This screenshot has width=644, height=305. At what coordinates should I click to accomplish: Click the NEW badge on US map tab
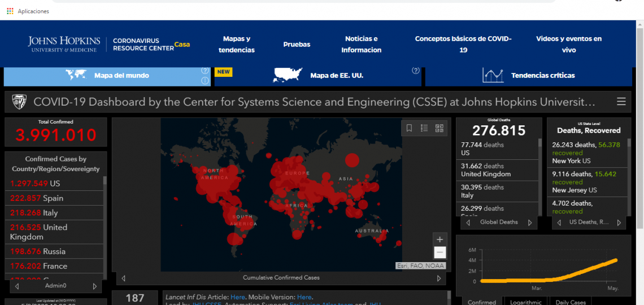click(224, 72)
